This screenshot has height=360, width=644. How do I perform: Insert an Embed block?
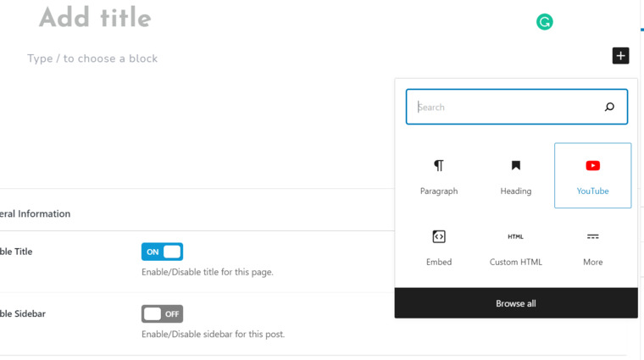(438, 247)
